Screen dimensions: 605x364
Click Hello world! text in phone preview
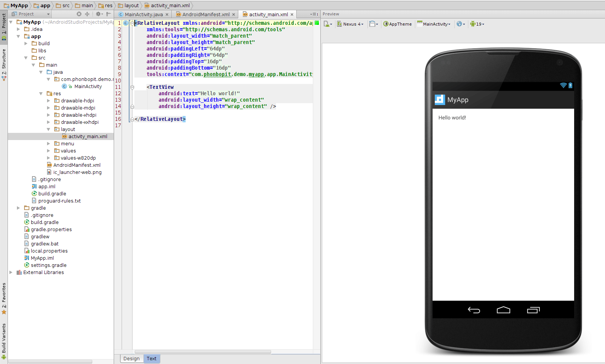(x=452, y=118)
